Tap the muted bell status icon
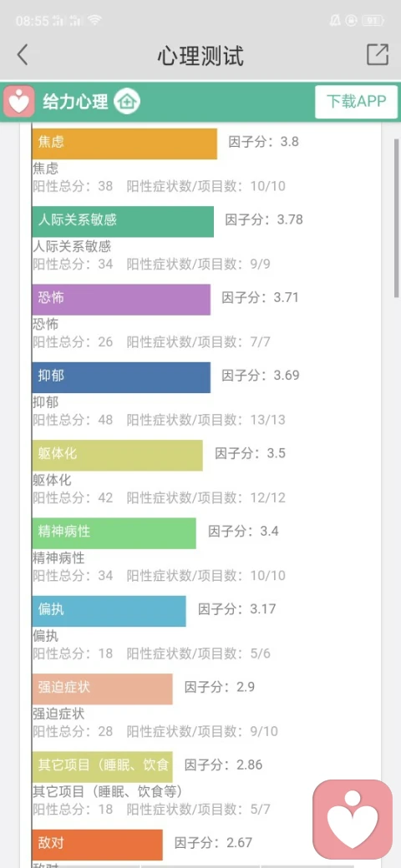Viewport: 401px width, 868px height. 334,21
